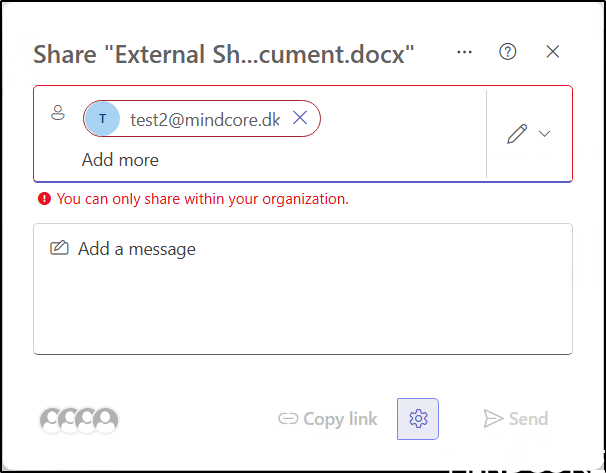Click the chain link icon
The height and width of the screenshot is (473, 606).
click(288, 419)
